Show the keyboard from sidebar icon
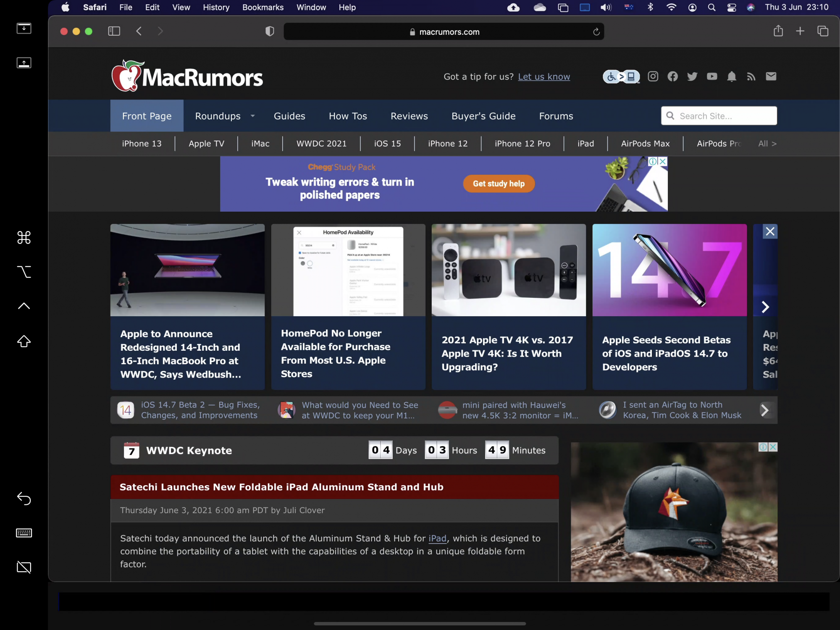This screenshot has height=630, width=840. (x=24, y=533)
